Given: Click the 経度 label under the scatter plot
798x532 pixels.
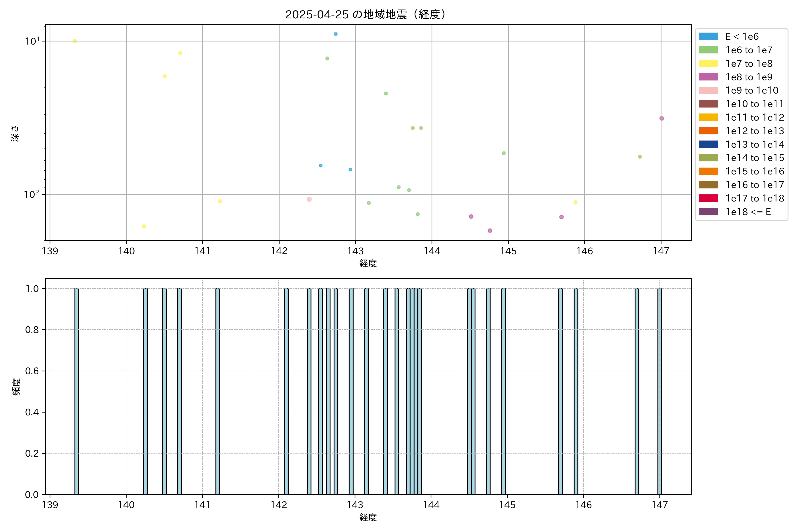Looking at the screenshot, I should 368,263.
